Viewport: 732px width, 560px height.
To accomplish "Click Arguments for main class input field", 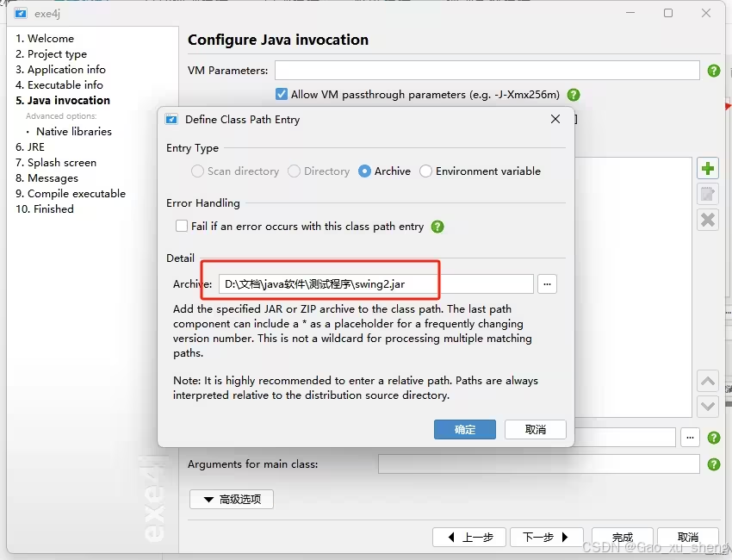I will 539,464.
